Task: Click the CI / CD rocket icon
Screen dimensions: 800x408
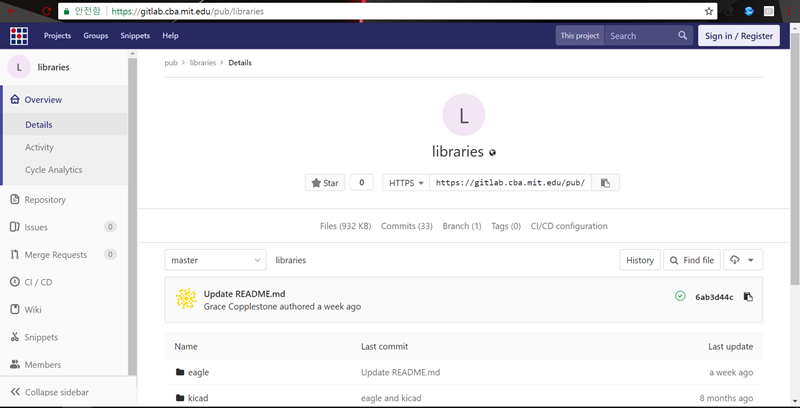Action: (x=15, y=282)
